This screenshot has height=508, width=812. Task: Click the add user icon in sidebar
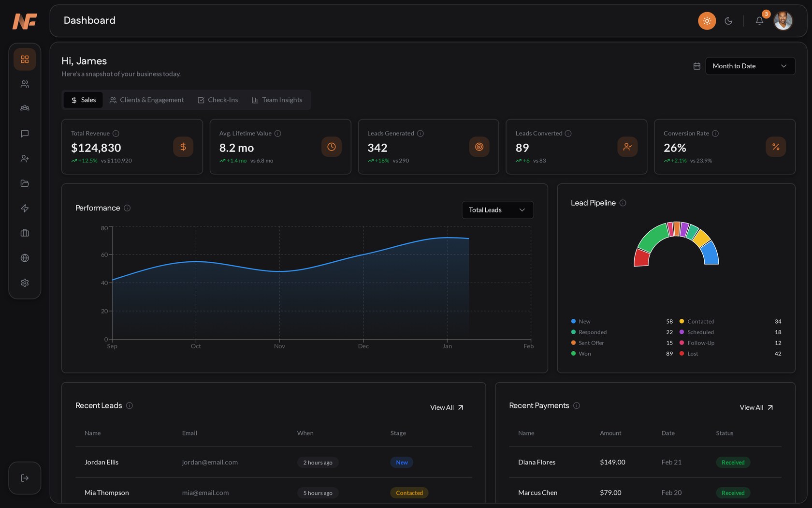tap(25, 159)
